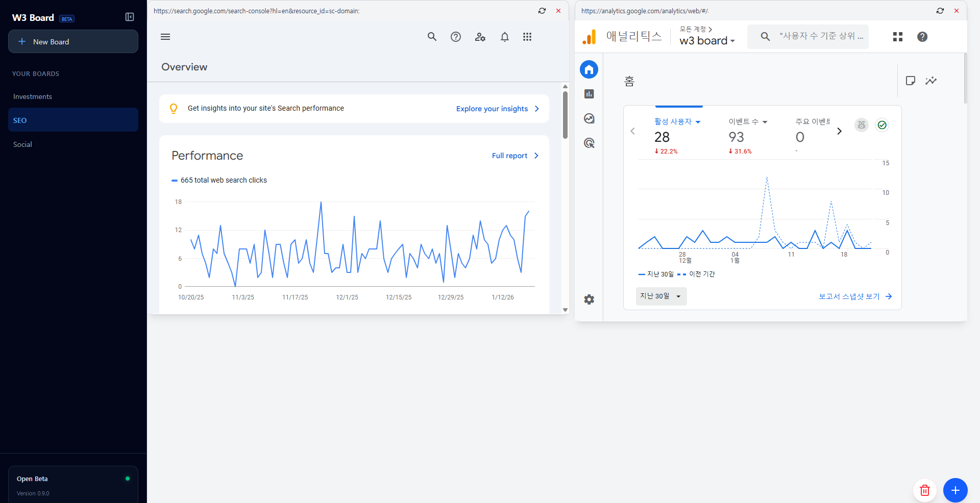Click the blue add widget button
Viewport: 980px width, 503px height.
955,490
